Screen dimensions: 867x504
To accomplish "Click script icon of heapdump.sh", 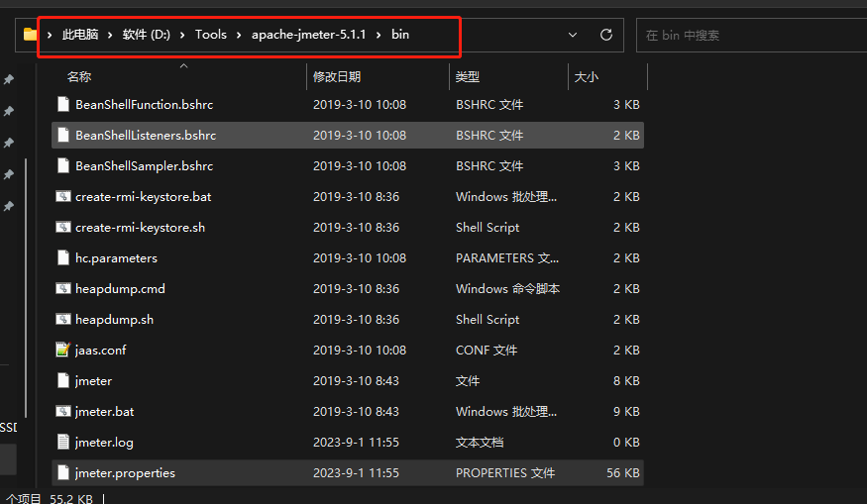I will [x=63, y=320].
